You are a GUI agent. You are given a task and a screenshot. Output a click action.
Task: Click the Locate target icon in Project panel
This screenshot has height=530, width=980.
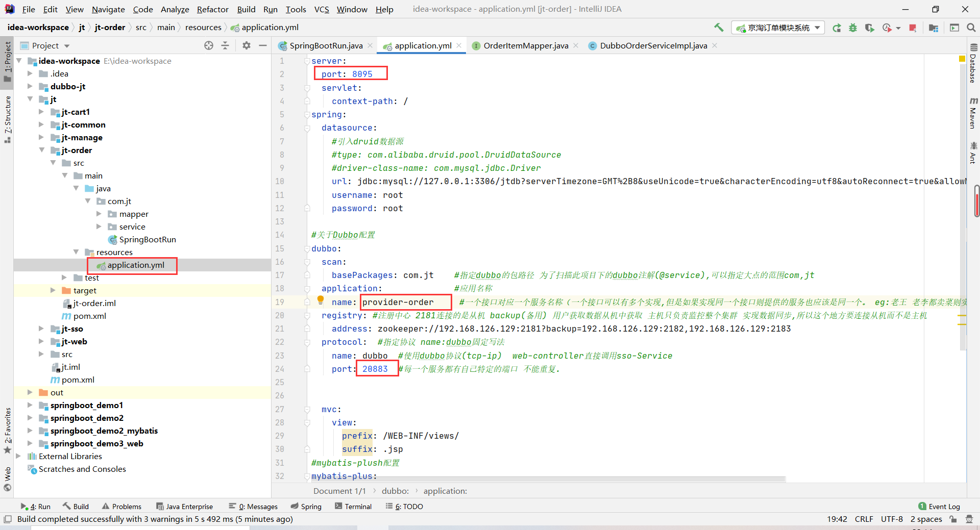[209, 45]
